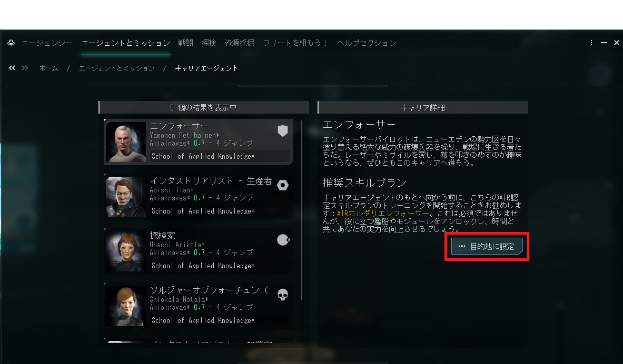
Task: Open the フリートを組もう! tab
Action: 295,43
